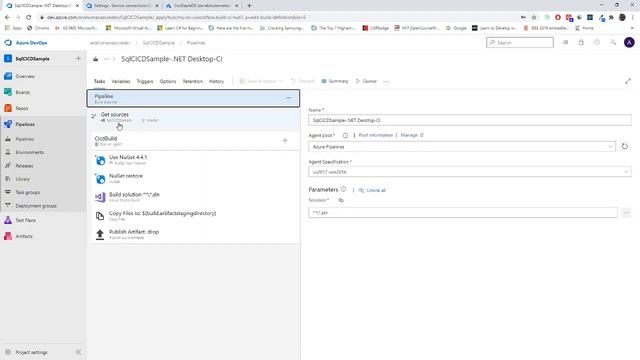
Task: Open Artifacts in the sidebar
Action: (24, 236)
